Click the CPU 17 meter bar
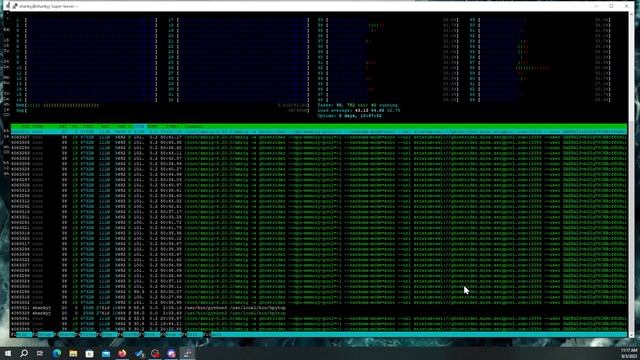640x360 pixels. [x=239, y=20]
